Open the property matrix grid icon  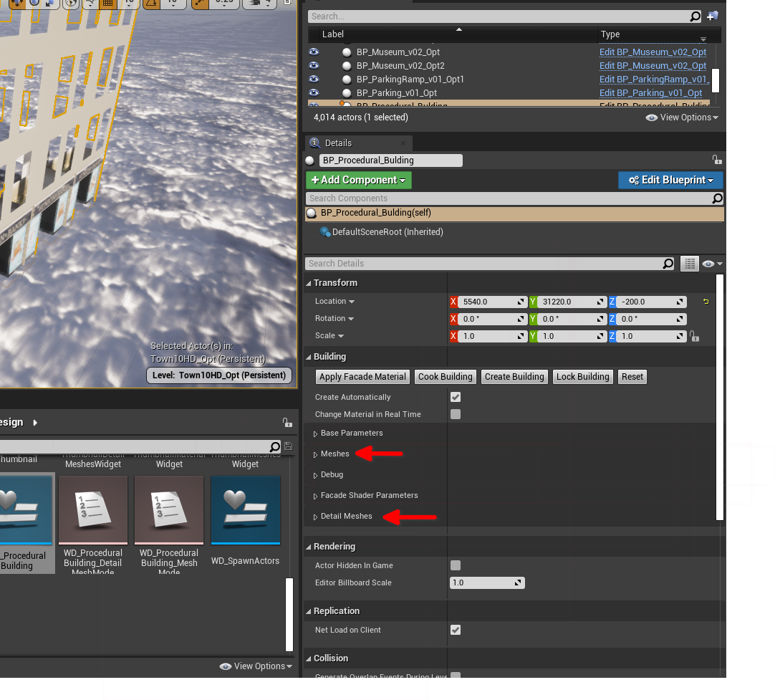coord(689,264)
